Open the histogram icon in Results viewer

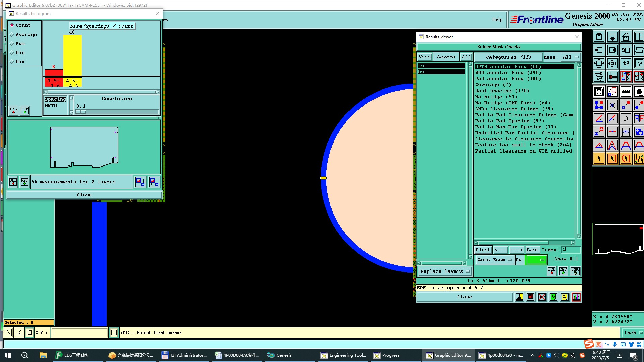[x=576, y=297]
